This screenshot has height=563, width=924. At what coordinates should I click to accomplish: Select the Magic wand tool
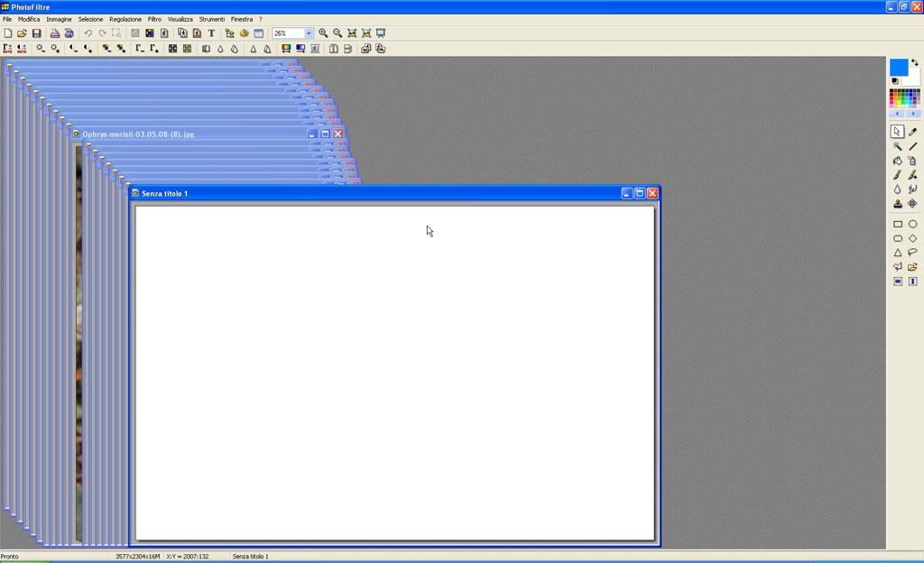(x=897, y=146)
